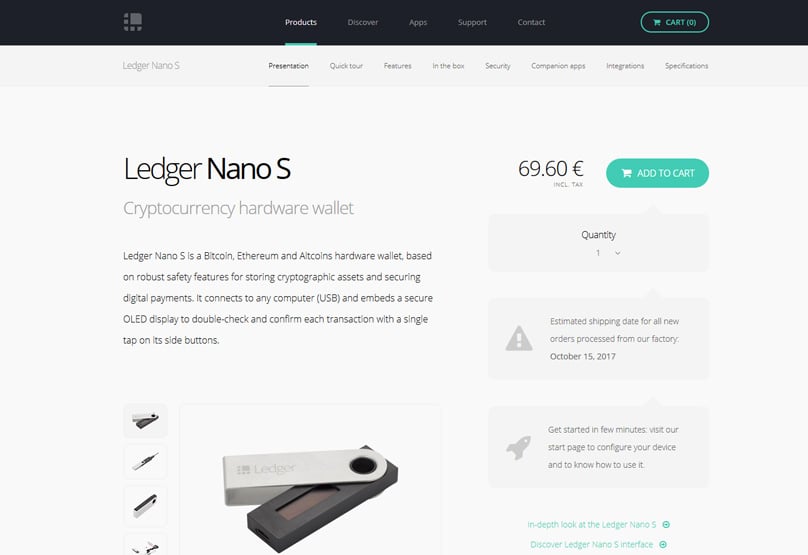808x555 pixels.
Task: Click the rocket icon in start panel
Action: tap(518, 447)
